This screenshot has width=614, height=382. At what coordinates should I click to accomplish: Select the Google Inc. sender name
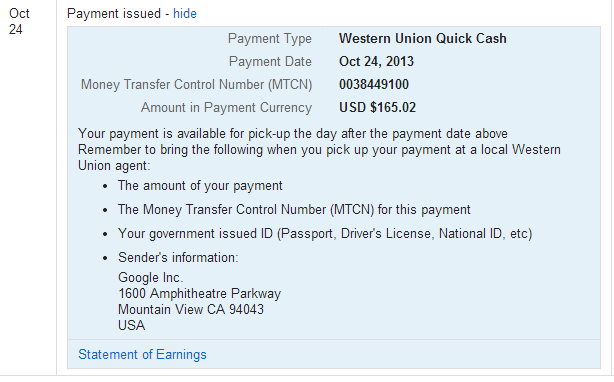[150, 277]
